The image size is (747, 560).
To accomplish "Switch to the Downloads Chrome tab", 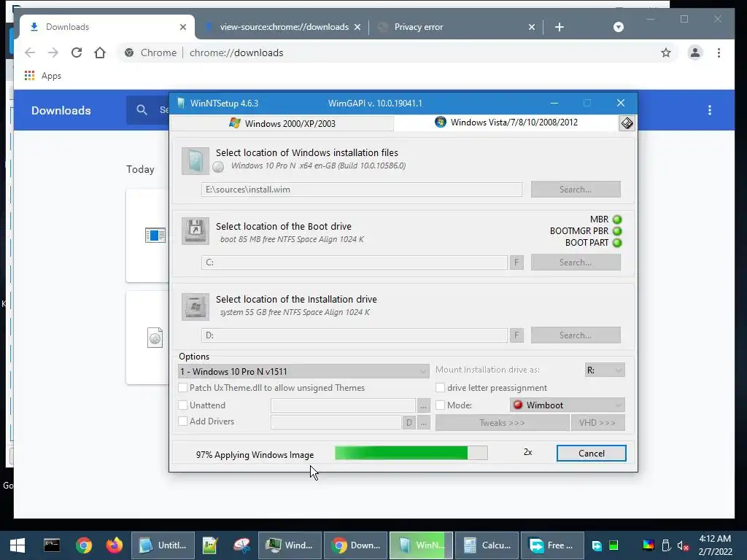I will click(x=107, y=27).
